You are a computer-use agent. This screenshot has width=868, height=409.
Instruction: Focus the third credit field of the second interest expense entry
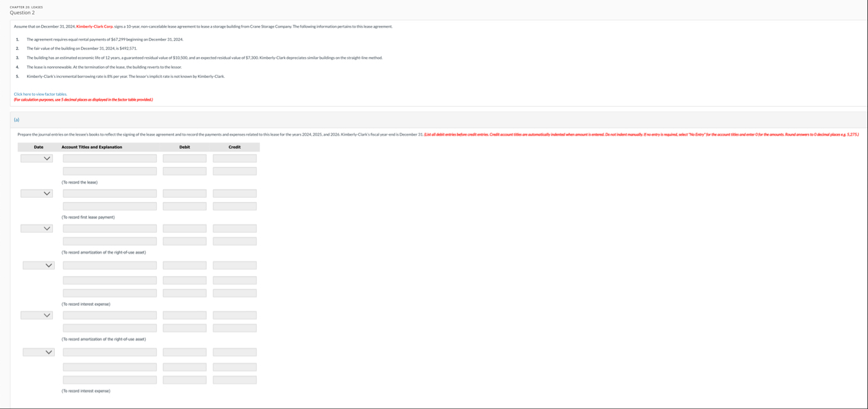(235, 380)
